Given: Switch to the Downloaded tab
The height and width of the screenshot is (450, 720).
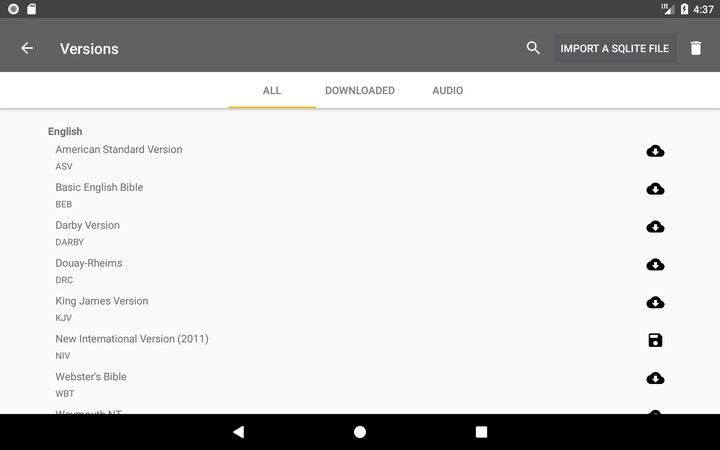Looking at the screenshot, I should 360,91.
